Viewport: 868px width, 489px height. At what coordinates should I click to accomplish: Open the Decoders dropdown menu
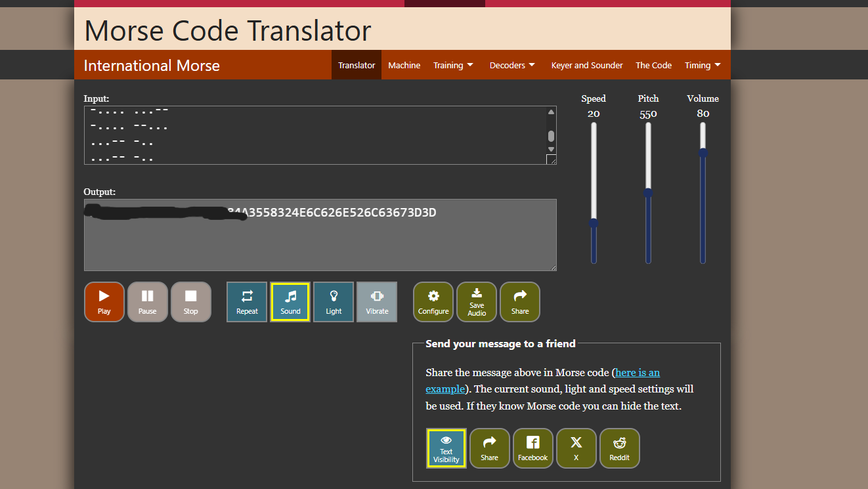pyautogui.click(x=511, y=65)
